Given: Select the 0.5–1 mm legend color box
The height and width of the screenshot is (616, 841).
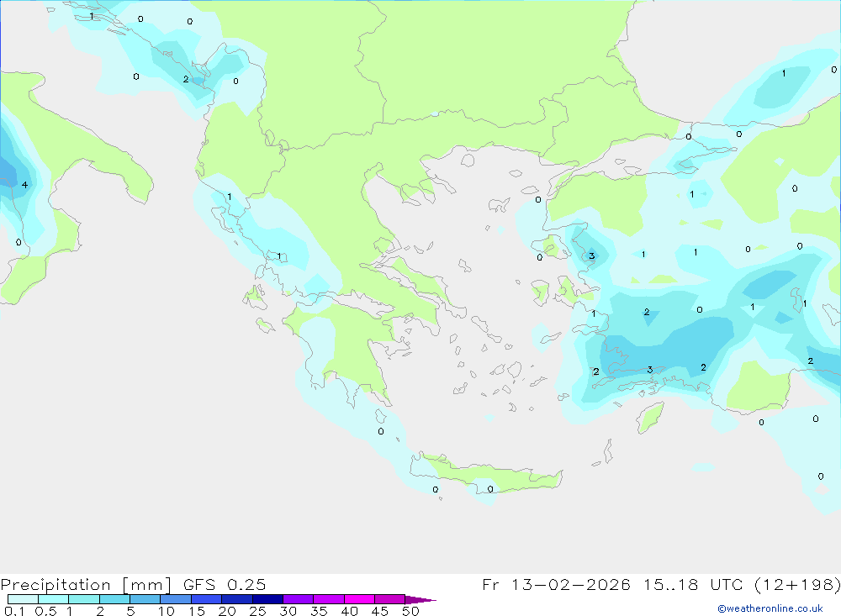Looking at the screenshot, I should [54, 599].
